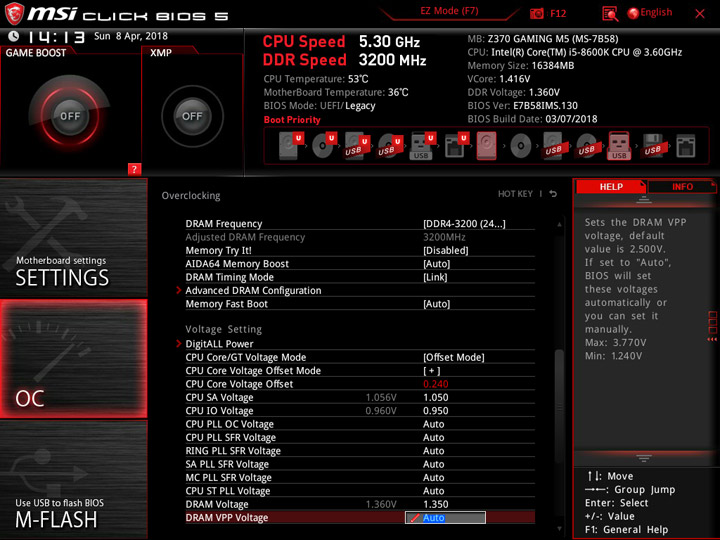
Task: Switch to the INFO tab
Action: [x=682, y=187]
